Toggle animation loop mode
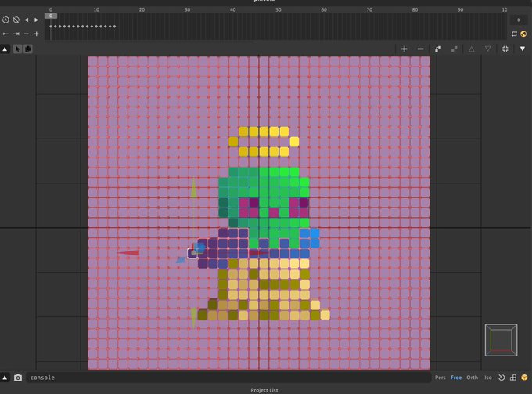Image resolution: width=532 pixels, height=394 pixels. pyautogui.click(x=514, y=34)
